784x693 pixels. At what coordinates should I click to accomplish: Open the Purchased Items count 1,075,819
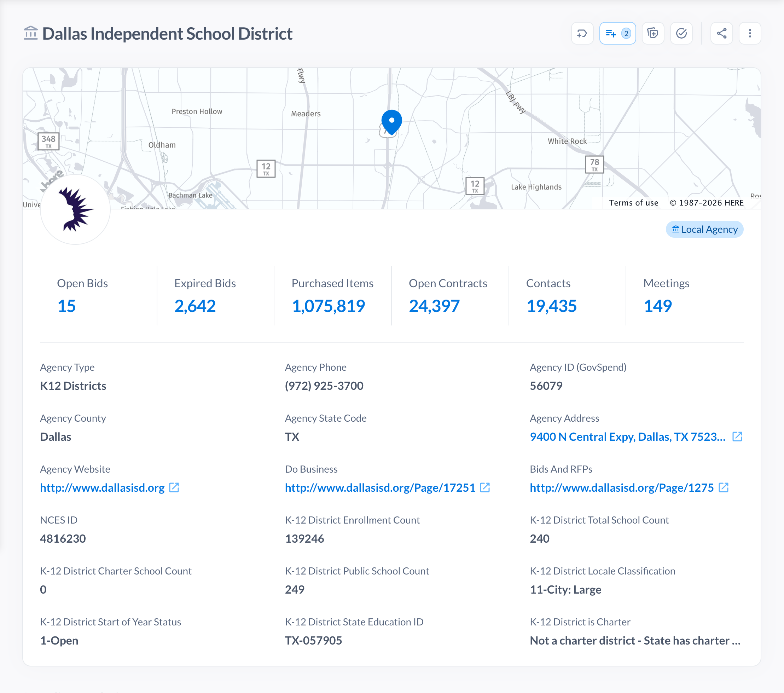click(328, 306)
